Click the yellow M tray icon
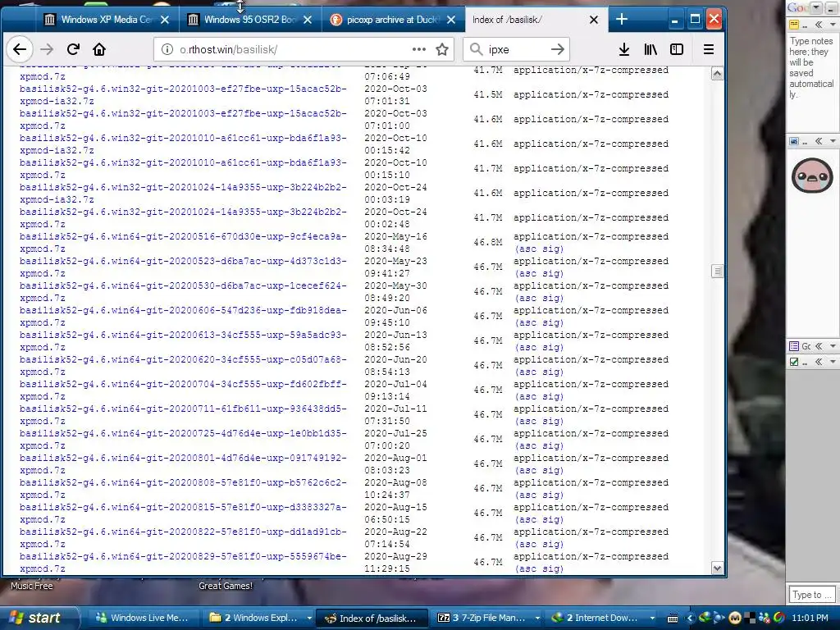840x630 pixels. [735, 619]
